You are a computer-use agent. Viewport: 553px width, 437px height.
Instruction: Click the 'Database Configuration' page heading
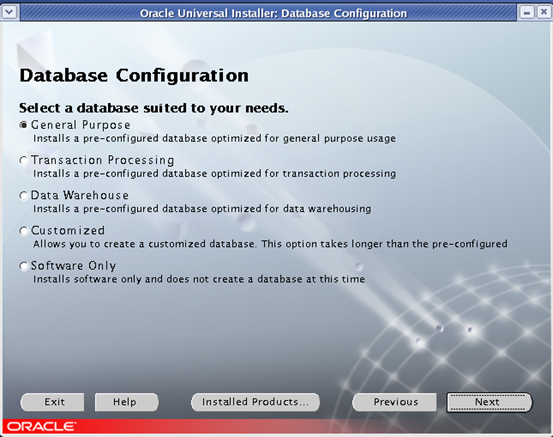(134, 76)
